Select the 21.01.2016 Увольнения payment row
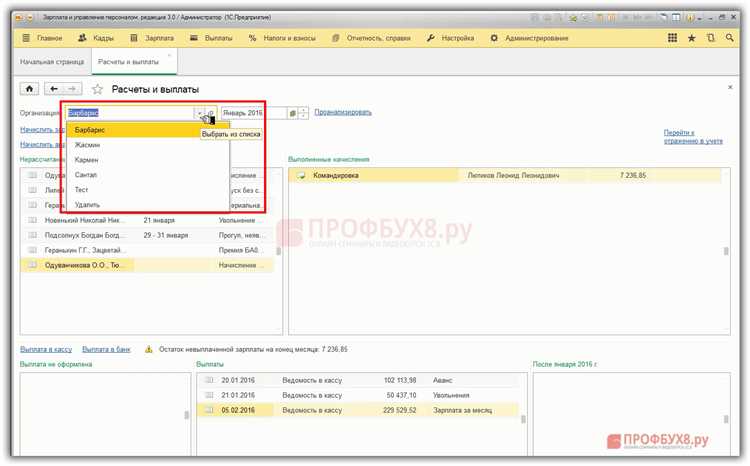The height and width of the screenshot is (466, 750). [x=358, y=395]
